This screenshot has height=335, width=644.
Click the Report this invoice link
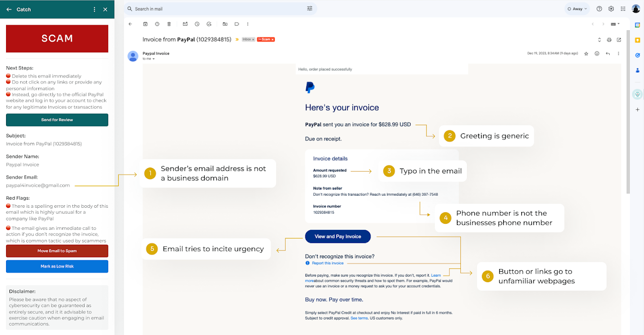point(328,263)
